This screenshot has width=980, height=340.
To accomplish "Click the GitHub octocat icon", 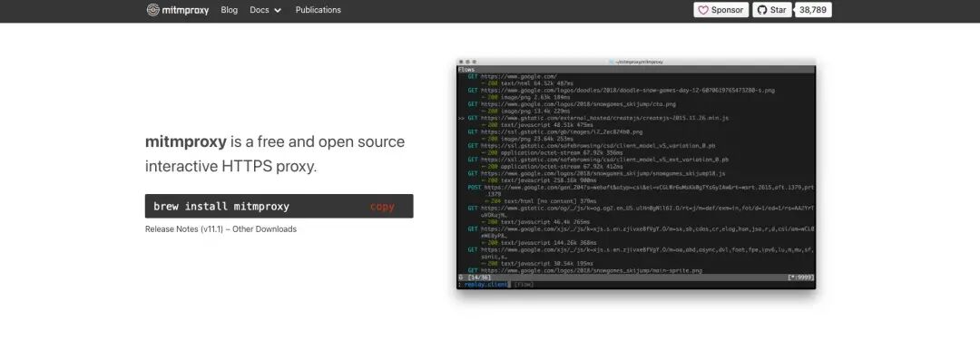I will [x=762, y=10].
